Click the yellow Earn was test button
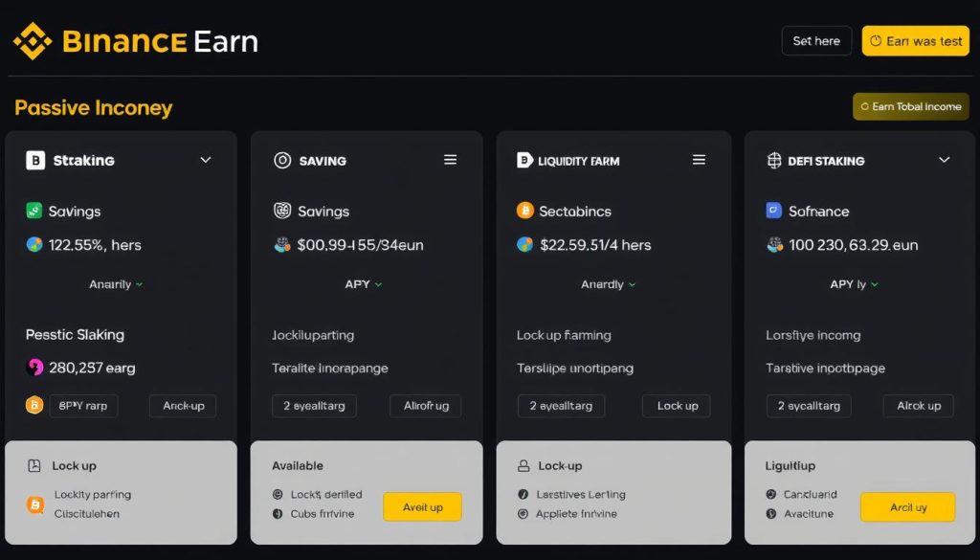 (916, 41)
